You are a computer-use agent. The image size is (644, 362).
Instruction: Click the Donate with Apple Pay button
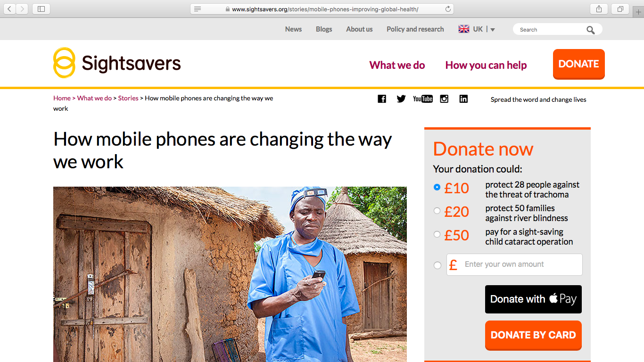pos(533,299)
